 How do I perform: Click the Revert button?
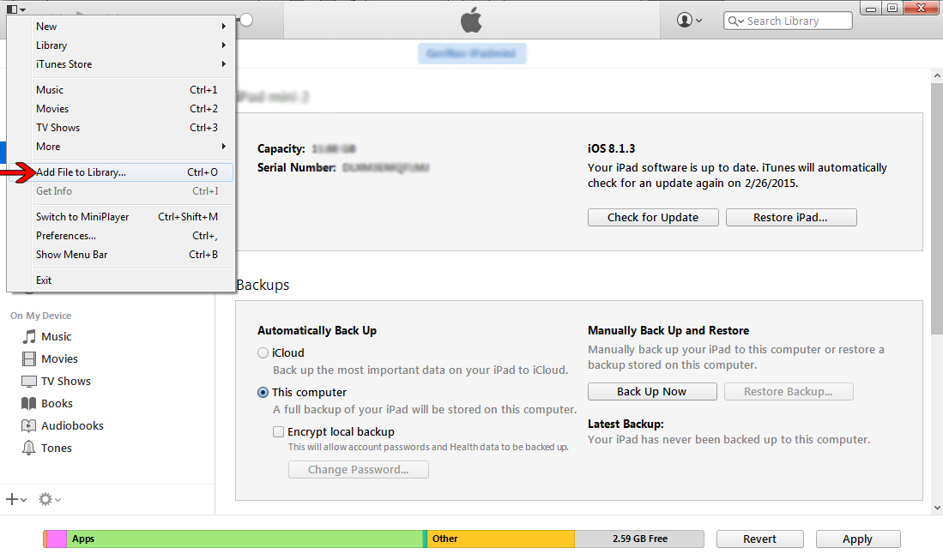point(759,539)
